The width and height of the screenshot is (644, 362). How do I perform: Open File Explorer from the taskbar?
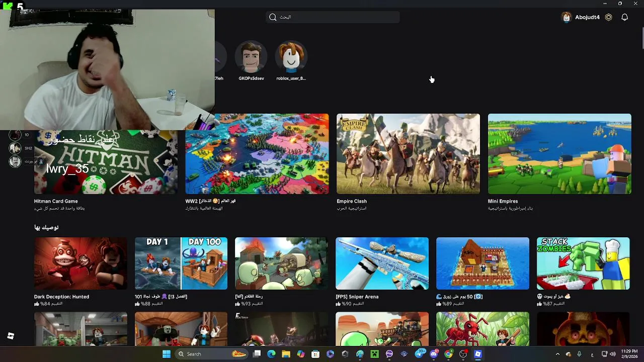pos(286,354)
